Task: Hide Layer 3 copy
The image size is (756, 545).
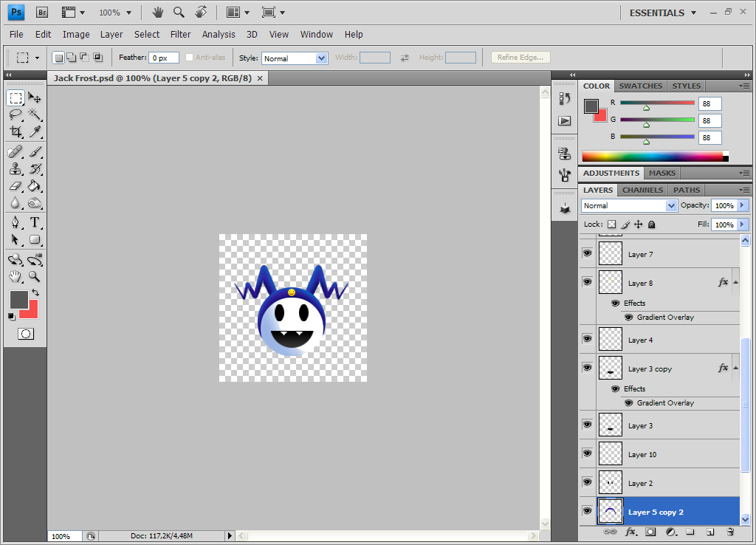Action: pyautogui.click(x=587, y=368)
